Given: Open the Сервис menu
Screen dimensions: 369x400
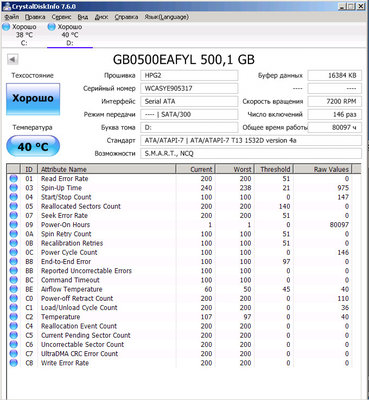Looking at the screenshot, I should (61, 17).
